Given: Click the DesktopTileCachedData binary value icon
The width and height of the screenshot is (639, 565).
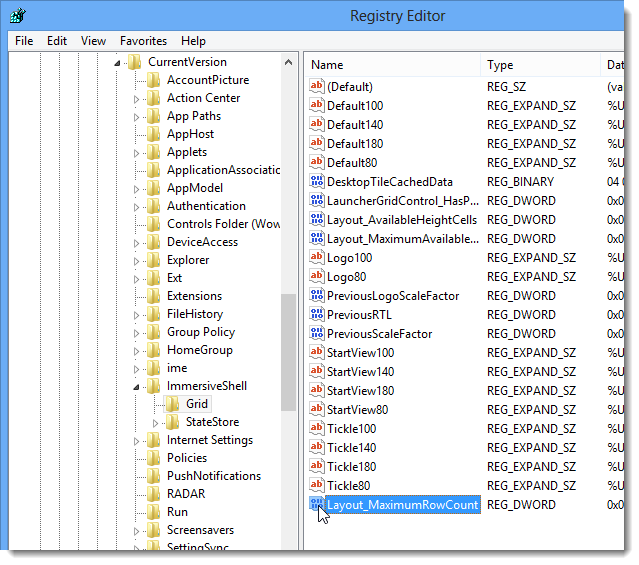Looking at the screenshot, I should pos(317,182).
